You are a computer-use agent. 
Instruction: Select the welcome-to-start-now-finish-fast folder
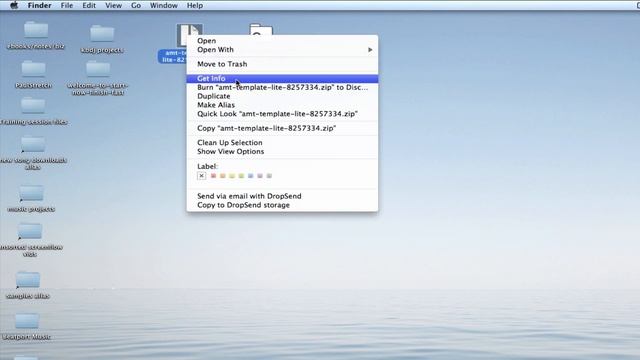[x=98, y=70]
